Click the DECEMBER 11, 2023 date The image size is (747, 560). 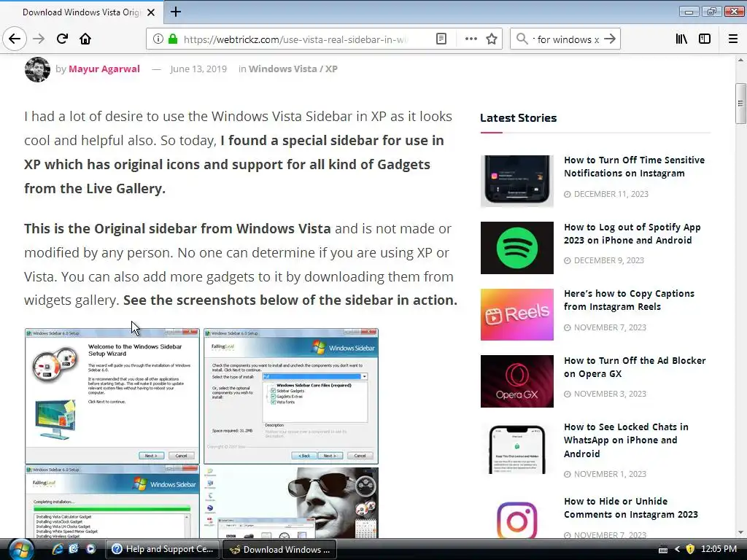click(611, 194)
